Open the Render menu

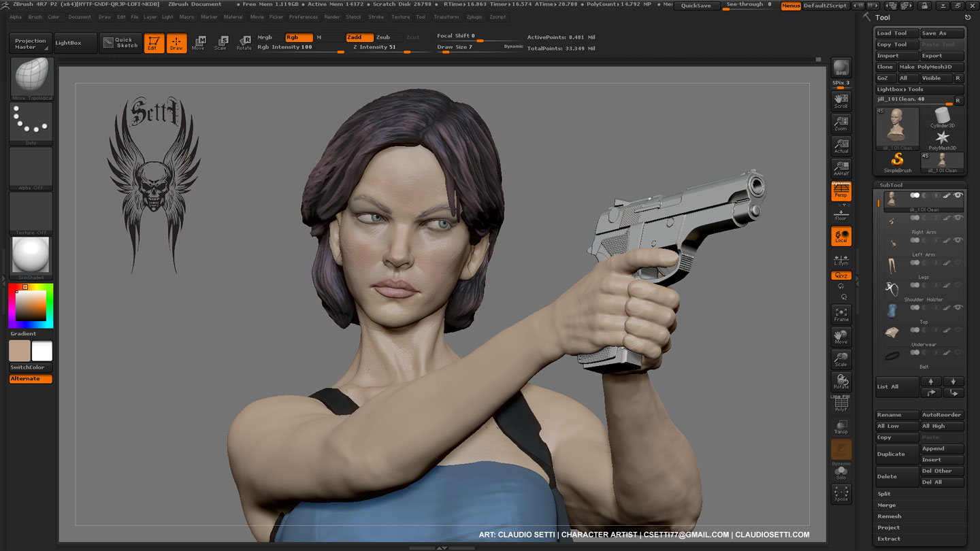point(332,17)
